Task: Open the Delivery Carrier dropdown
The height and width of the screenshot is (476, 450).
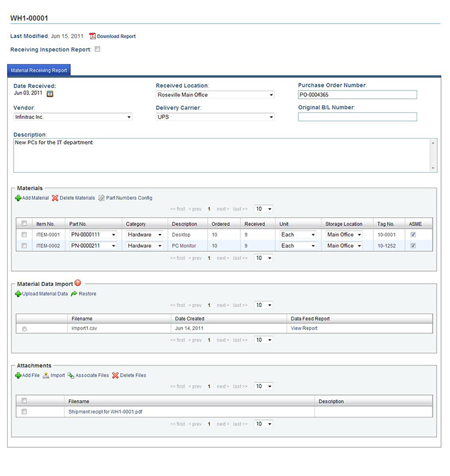Action: tap(215, 117)
